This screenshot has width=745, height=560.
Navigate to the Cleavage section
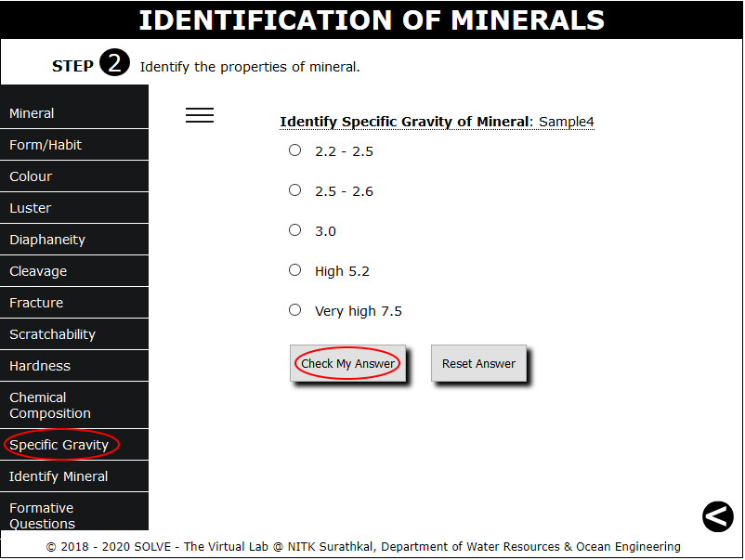(x=74, y=271)
